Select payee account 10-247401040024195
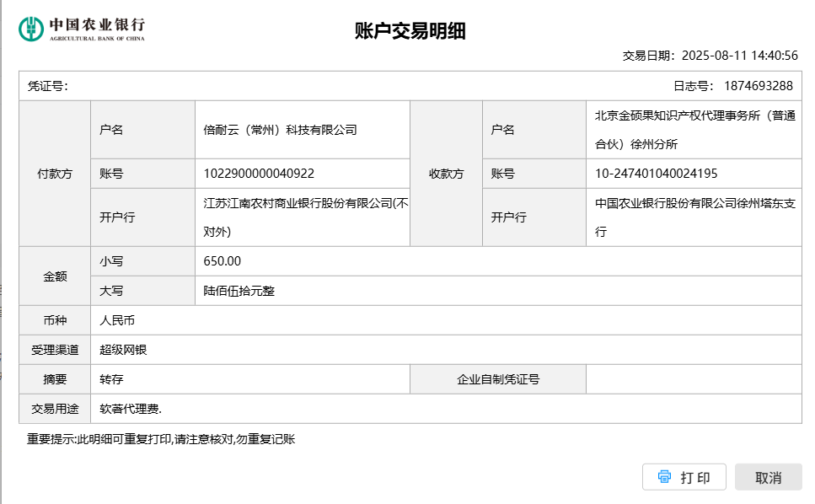Viewport: 815px width, 504px height. [656, 174]
